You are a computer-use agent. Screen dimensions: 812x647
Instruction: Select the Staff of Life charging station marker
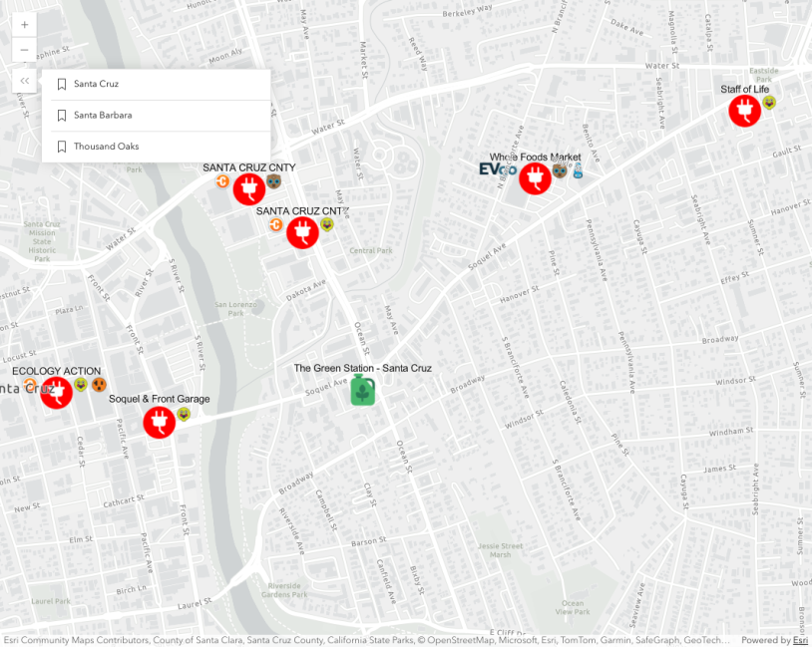[x=744, y=112]
